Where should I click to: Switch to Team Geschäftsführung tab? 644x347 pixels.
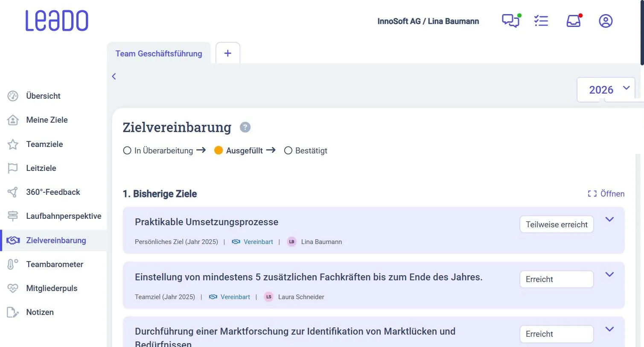click(159, 53)
